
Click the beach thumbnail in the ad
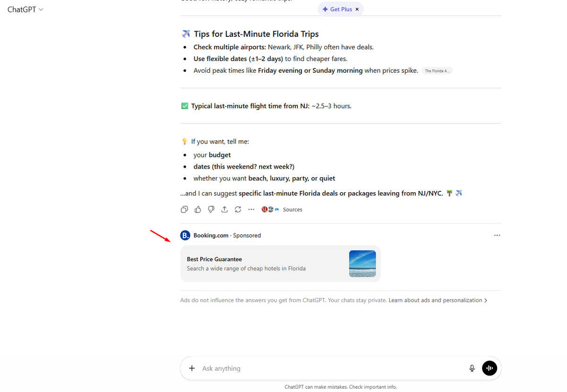(x=362, y=264)
